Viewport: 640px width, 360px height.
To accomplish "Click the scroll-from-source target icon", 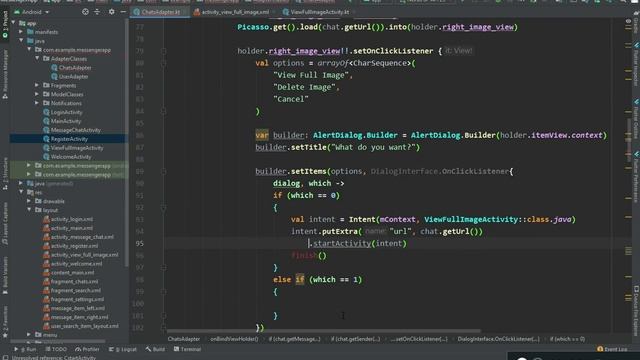I will (x=85, y=12).
